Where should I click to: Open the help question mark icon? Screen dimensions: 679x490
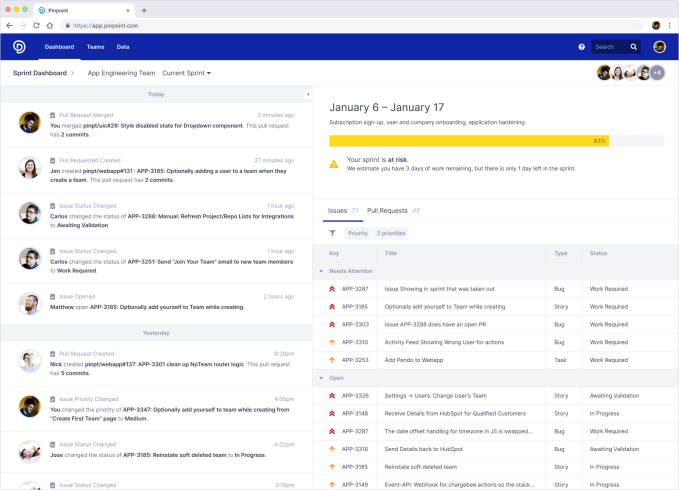click(582, 47)
